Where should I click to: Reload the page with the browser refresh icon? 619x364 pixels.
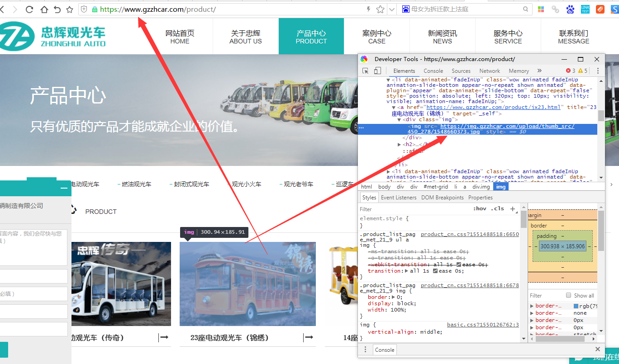pos(29,9)
